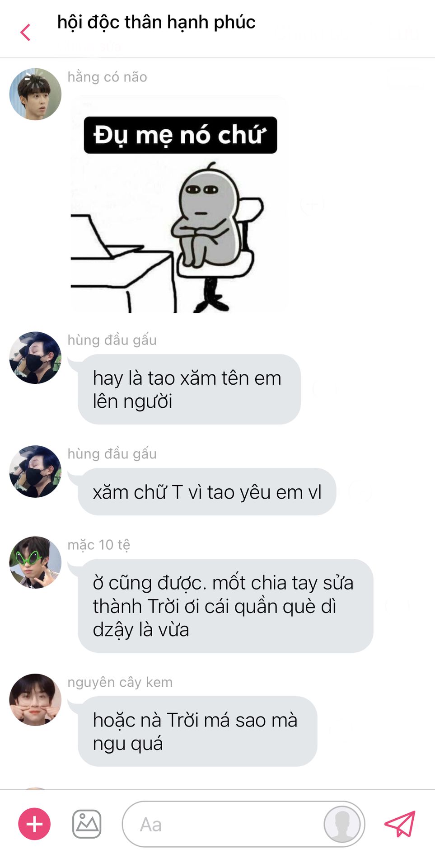Viewport: 435px width, 868px height.
Task: Tap nguyên cây kem profile avatar
Action: (x=35, y=700)
